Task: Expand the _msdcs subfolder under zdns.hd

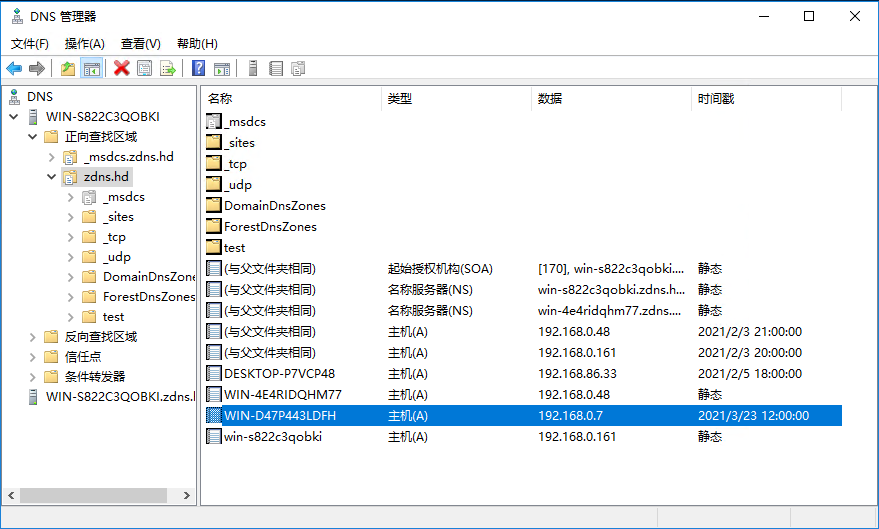Action: [71, 197]
